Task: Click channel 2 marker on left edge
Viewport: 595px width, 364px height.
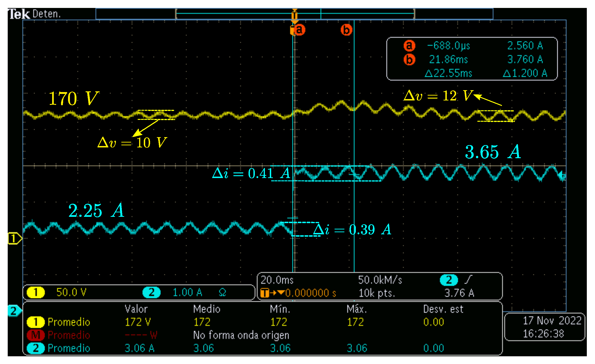Action: (x=14, y=311)
